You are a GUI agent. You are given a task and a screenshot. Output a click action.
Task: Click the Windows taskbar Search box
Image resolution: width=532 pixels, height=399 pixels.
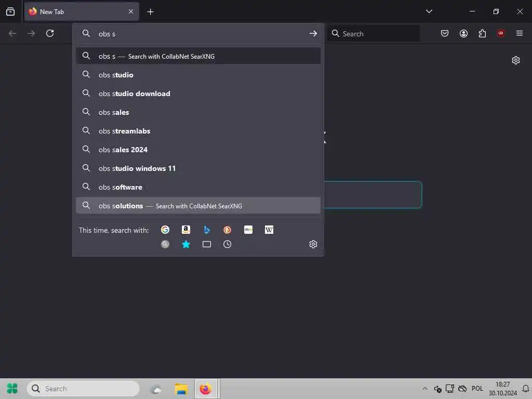click(x=83, y=389)
